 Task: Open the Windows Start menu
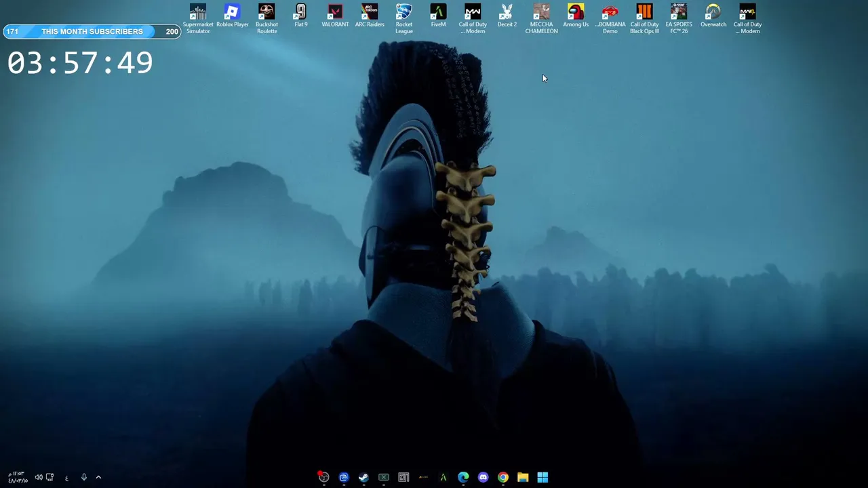(x=542, y=477)
